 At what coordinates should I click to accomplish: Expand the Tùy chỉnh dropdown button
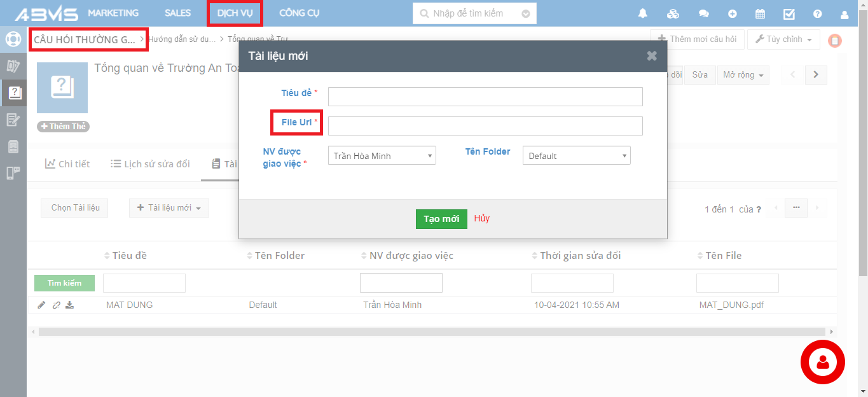pyautogui.click(x=783, y=39)
